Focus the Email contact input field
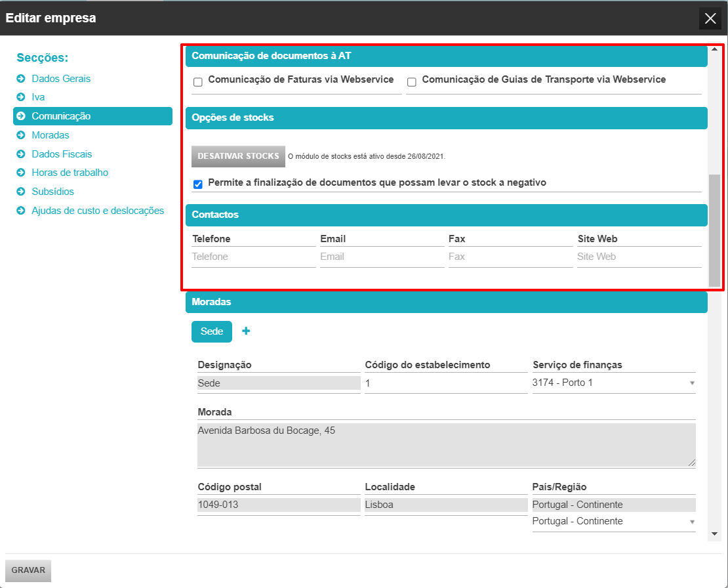728x588 pixels. 382,257
